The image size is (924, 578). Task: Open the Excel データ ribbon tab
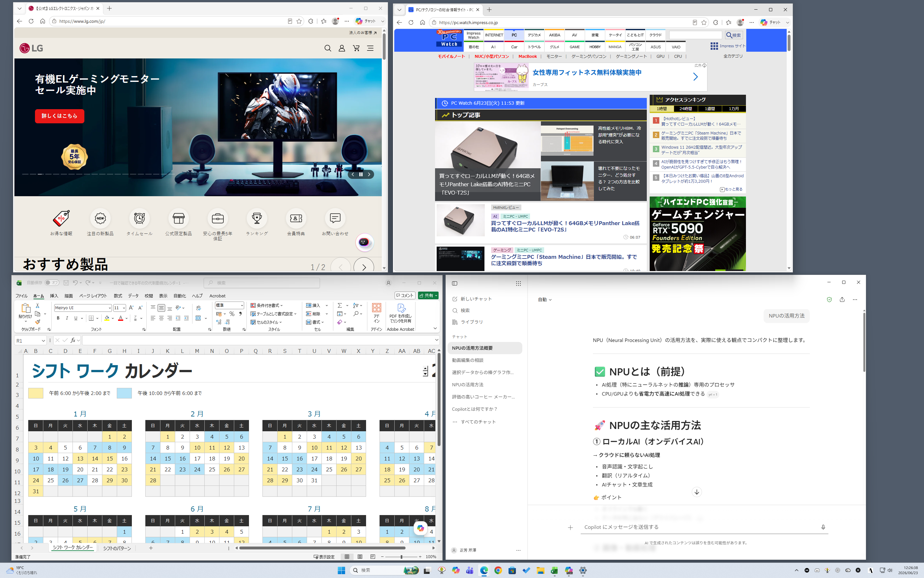[x=133, y=296]
